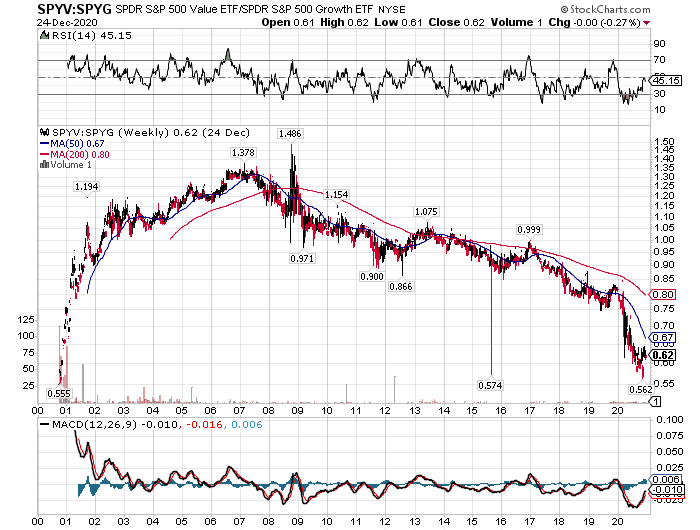Screen dimensions: 700x530
Task: Click the 0.80 MA(200) axis tag
Action: click(x=663, y=295)
